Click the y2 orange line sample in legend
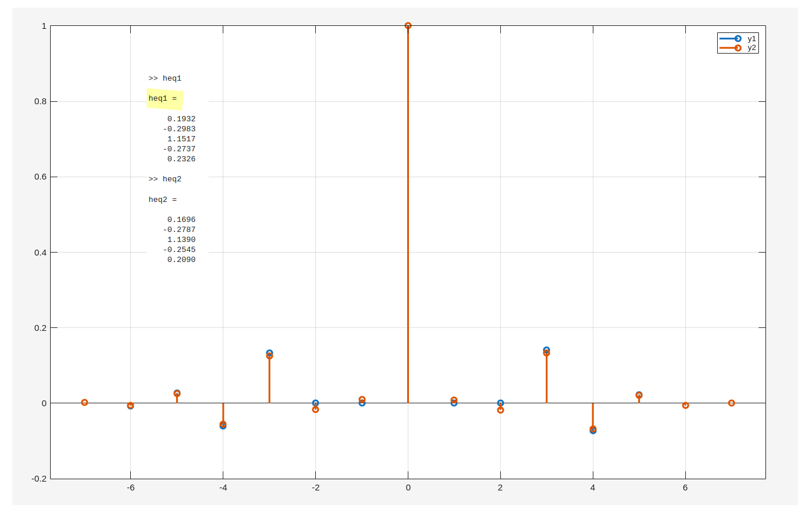Image resolution: width=812 pixels, height=514 pixels. [730, 48]
